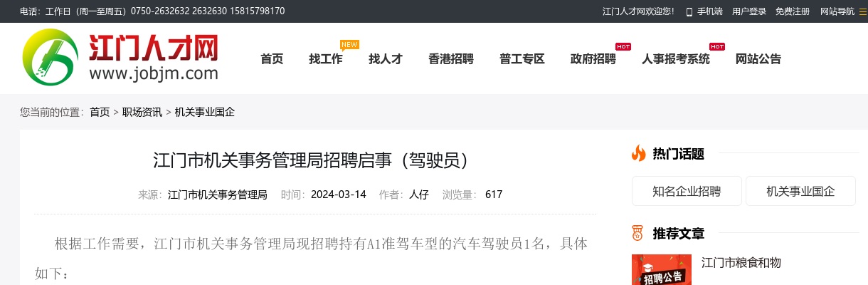This screenshot has height=285, width=868.
Task: Select 找人才 in the navigation bar
Action: [x=386, y=59]
